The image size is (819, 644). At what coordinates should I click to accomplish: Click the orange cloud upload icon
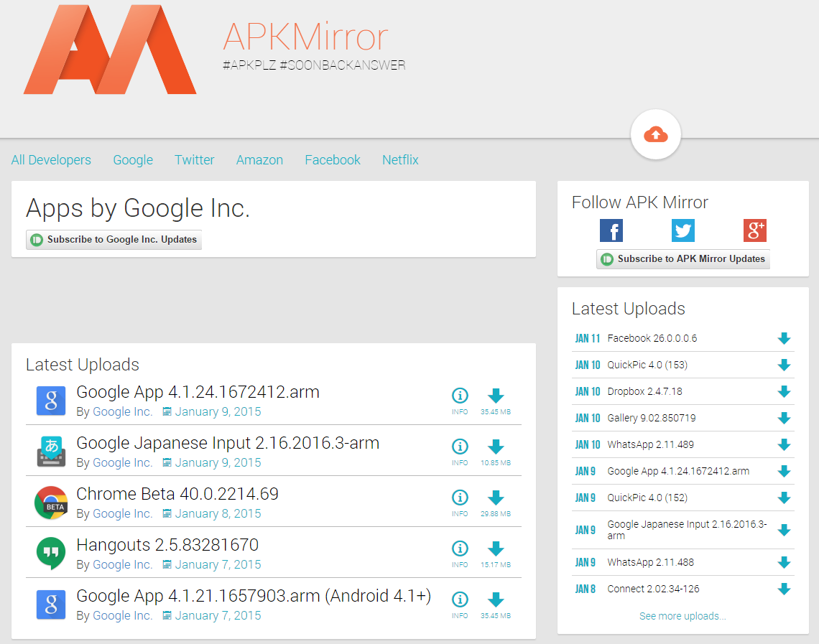pos(655,134)
